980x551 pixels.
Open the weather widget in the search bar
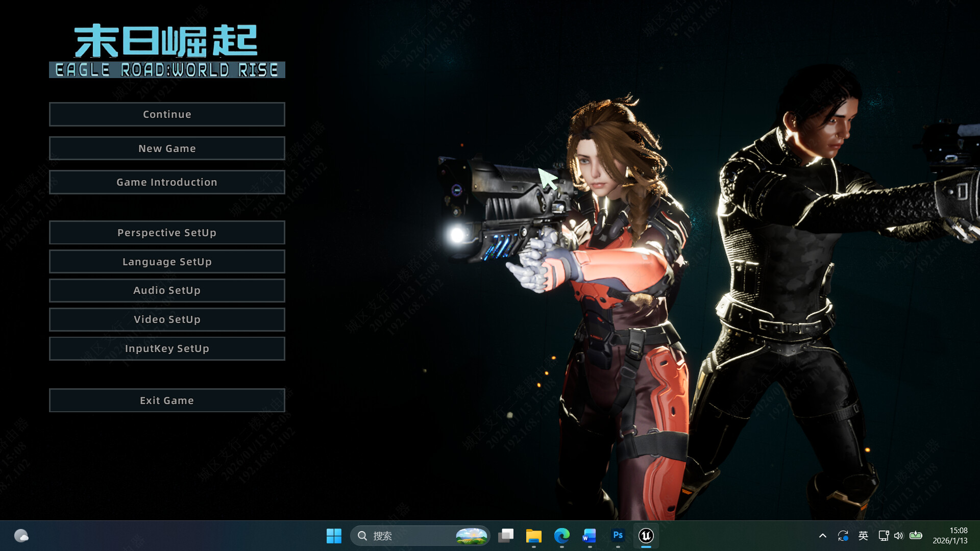[x=470, y=536]
